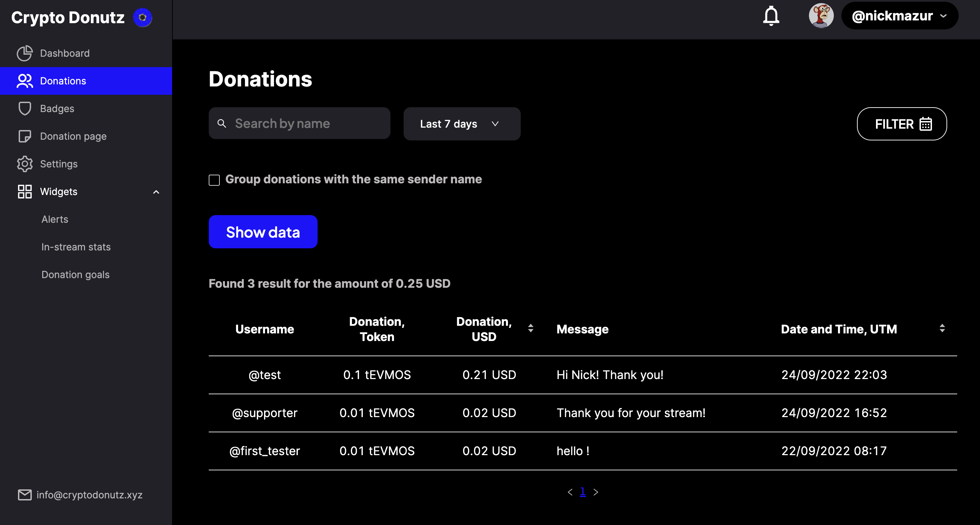Viewport: 980px width, 525px height.
Task: Click the search magnifier icon
Action: click(x=222, y=123)
